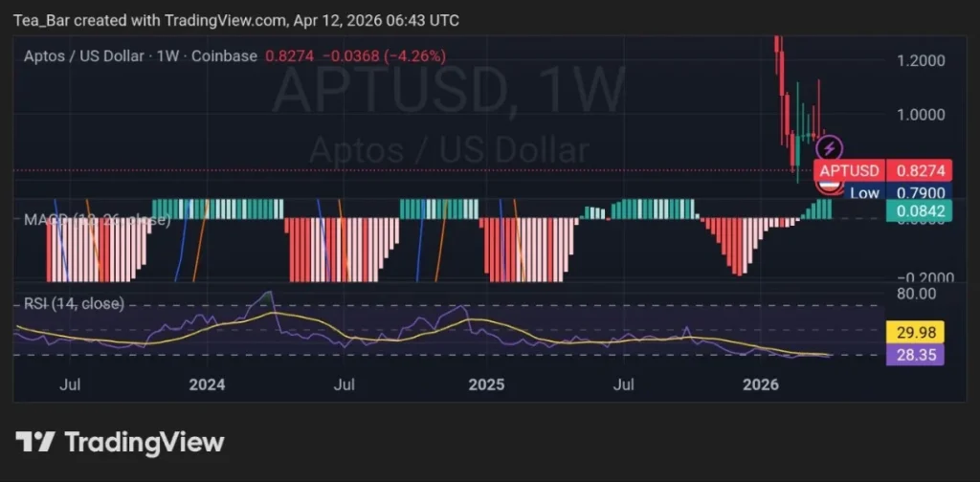Click the purple lightning bolt icon
This screenshot has height=482, width=980.
(x=830, y=148)
